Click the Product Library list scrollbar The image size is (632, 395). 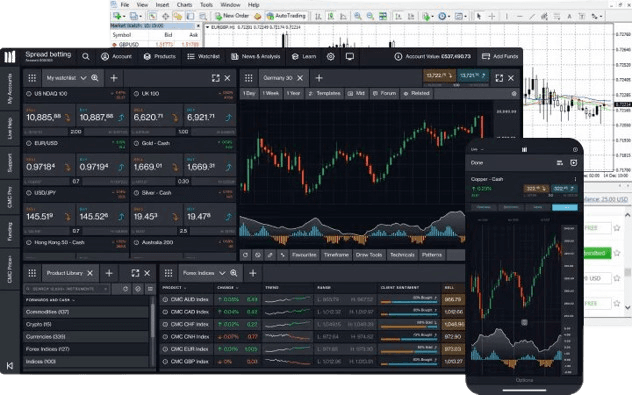[152, 320]
